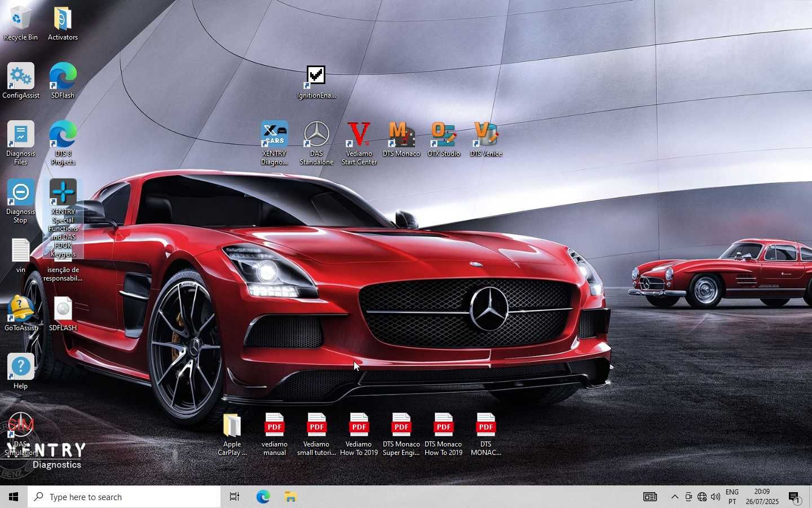This screenshot has height=508, width=812.
Task: Open vediamo manual PDF
Action: pos(275,435)
